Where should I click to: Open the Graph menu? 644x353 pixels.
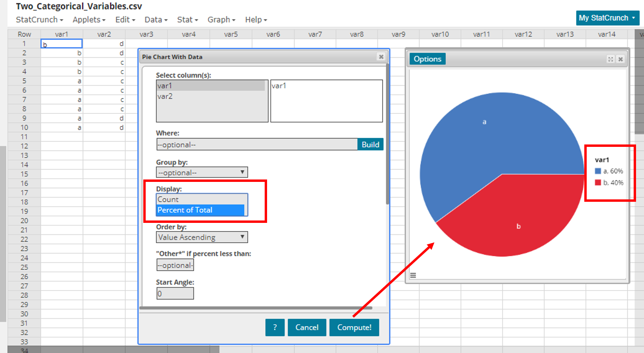pyautogui.click(x=221, y=20)
